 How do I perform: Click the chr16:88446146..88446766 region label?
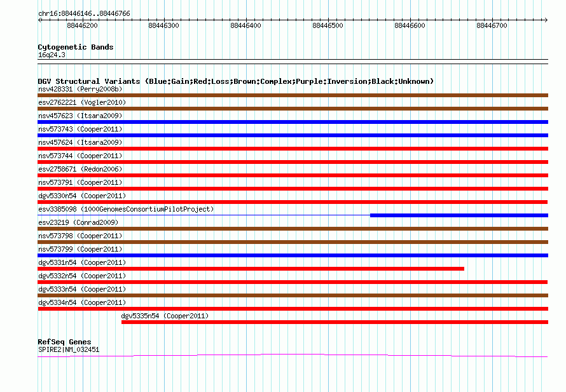84,13
